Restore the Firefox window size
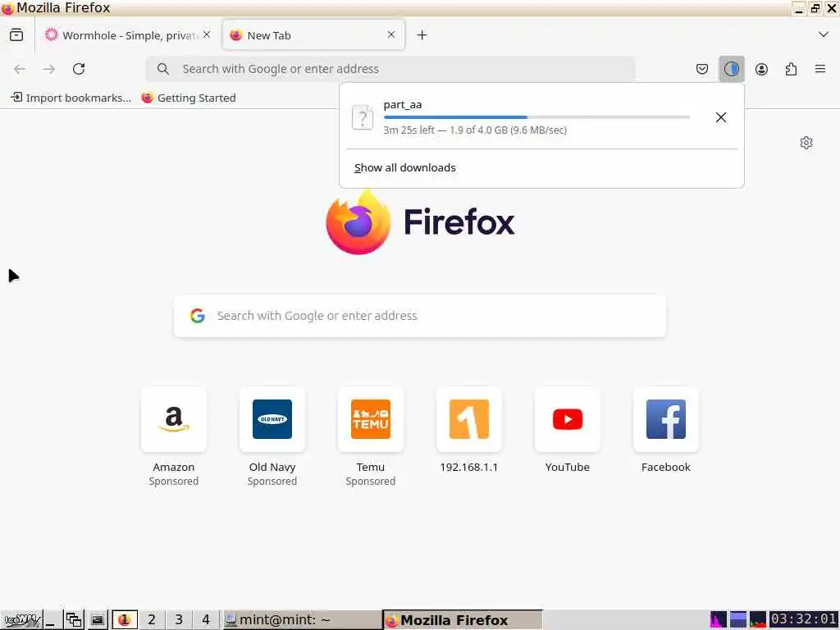The width and height of the screenshot is (840, 630). coord(815,8)
